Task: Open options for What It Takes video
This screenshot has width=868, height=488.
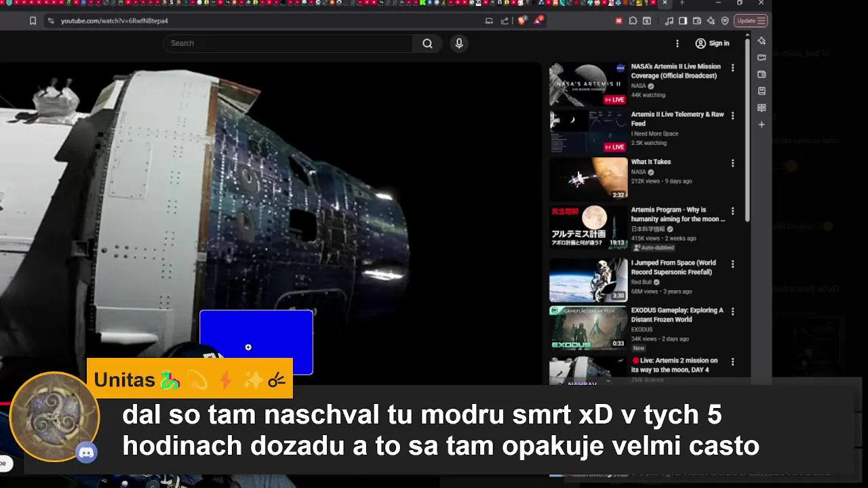Action: [x=732, y=163]
